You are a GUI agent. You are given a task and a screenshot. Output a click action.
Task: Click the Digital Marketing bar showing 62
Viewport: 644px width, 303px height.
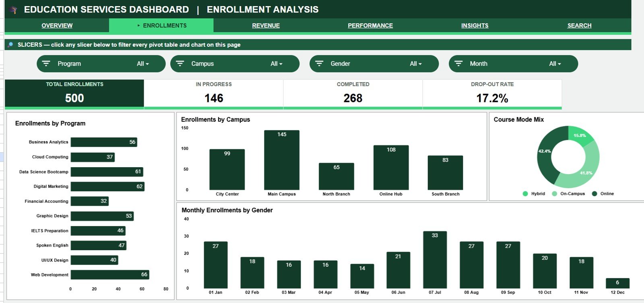(x=107, y=187)
